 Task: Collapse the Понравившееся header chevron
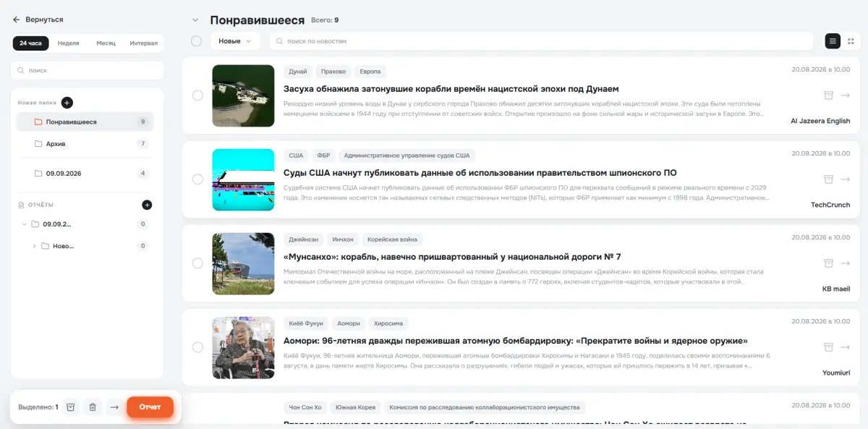click(195, 20)
